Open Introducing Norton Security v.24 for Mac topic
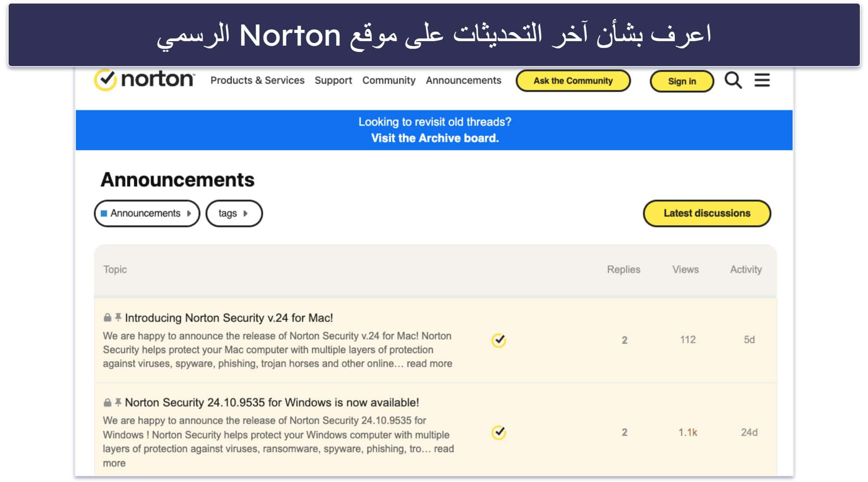The image size is (868, 482). click(x=229, y=318)
